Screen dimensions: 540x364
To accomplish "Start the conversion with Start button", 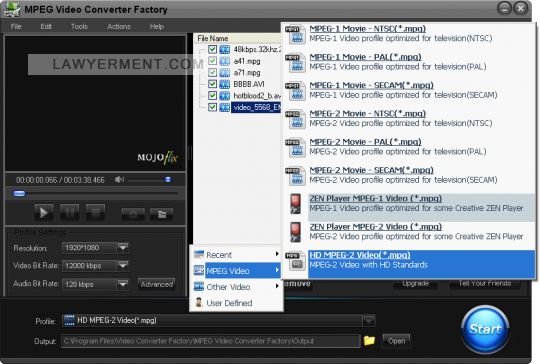I will [485, 329].
